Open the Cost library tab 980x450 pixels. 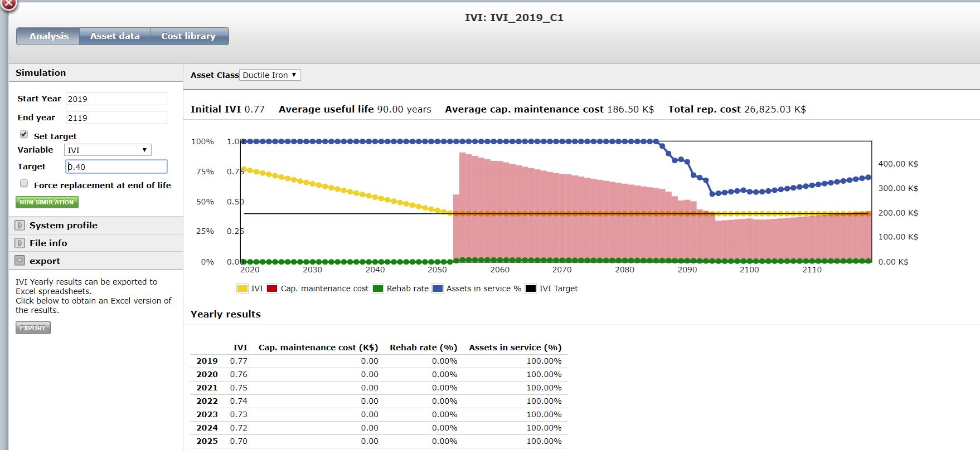click(188, 36)
